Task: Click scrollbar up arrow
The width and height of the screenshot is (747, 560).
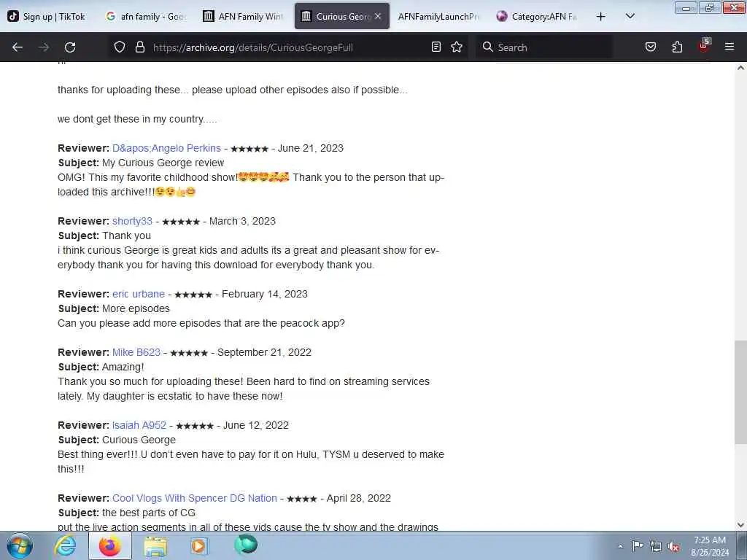Action: pyautogui.click(x=740, y=68)
